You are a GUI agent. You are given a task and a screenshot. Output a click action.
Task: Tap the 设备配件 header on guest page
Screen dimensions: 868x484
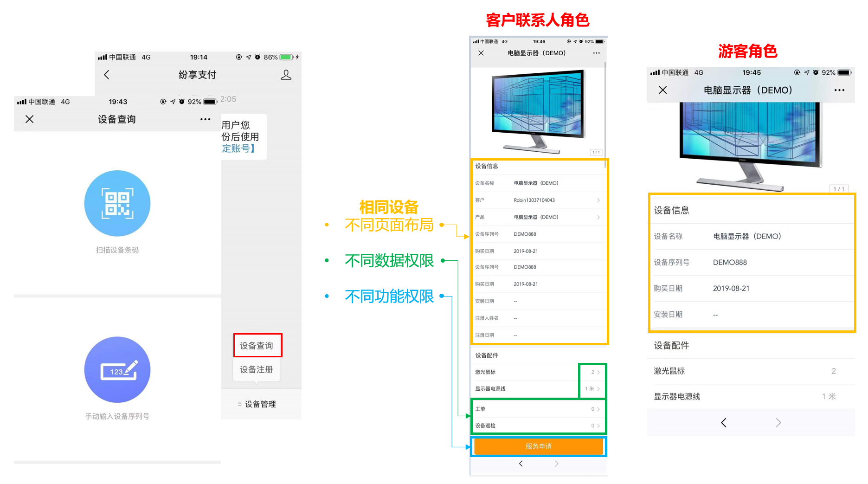point(671,346)
